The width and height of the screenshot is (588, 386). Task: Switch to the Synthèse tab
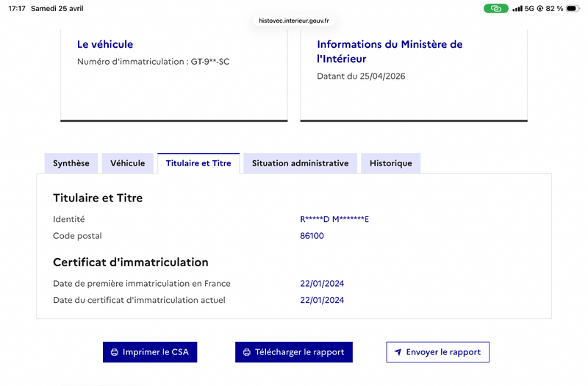[71, 163]
